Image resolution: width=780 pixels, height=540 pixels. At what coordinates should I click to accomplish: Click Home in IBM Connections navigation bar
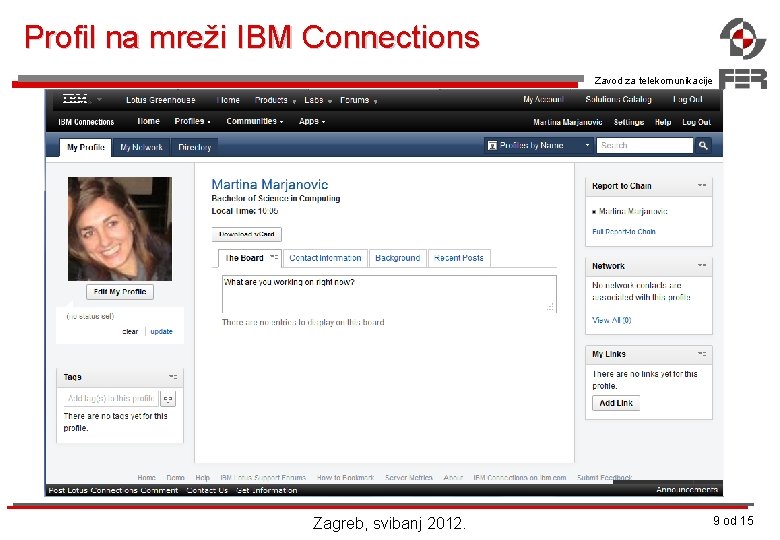(x=148, y=121)
